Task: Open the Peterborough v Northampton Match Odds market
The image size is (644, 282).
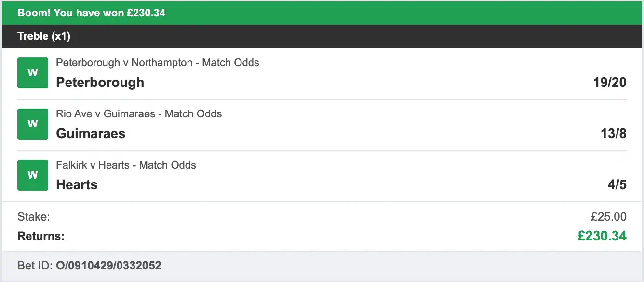Action: pyautogui.click(x=157, y=63)
